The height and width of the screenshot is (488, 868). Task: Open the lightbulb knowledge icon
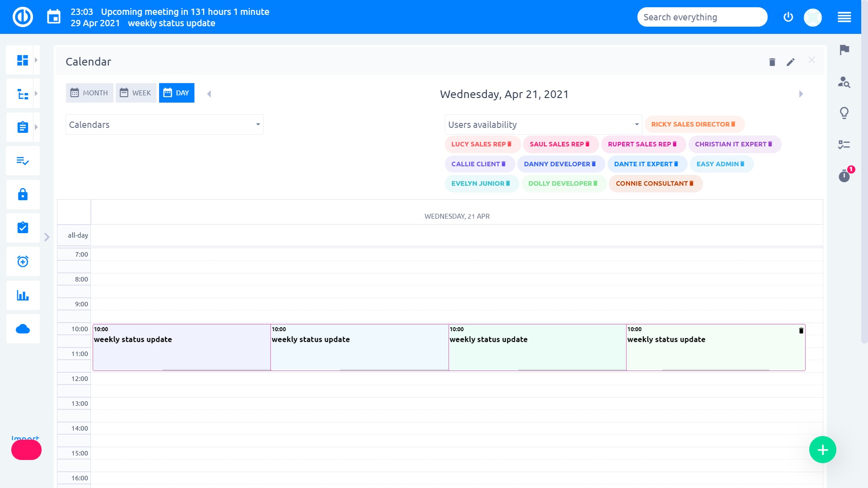844,113
